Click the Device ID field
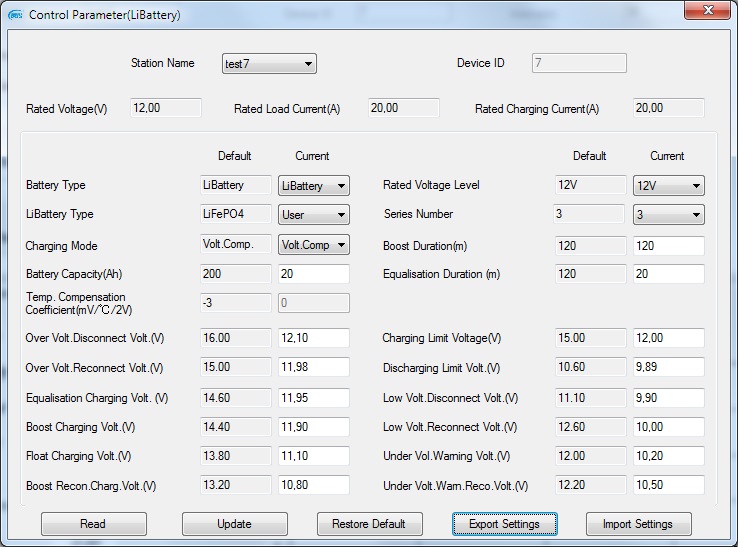This screenshot has height=547, width=738. coord(579,63)
